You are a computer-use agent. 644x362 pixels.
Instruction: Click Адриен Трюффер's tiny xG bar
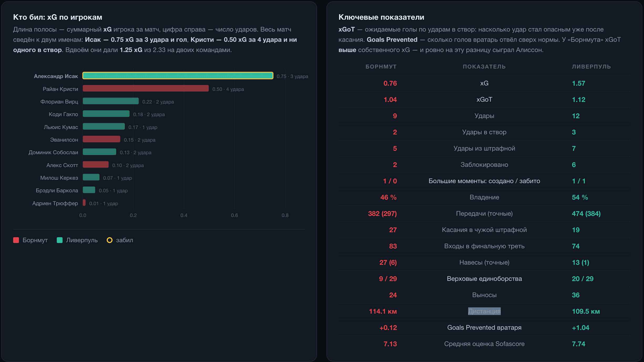pos(84,203)
